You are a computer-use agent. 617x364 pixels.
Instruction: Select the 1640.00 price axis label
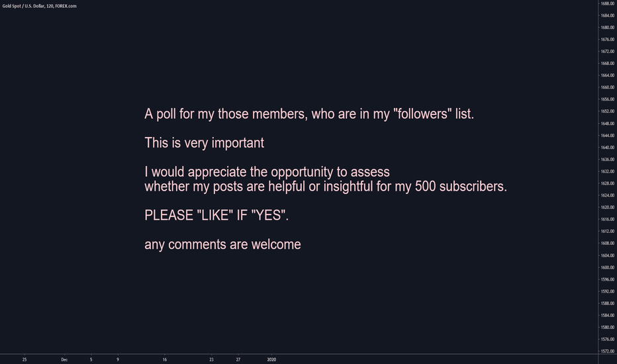click(608, 148)
